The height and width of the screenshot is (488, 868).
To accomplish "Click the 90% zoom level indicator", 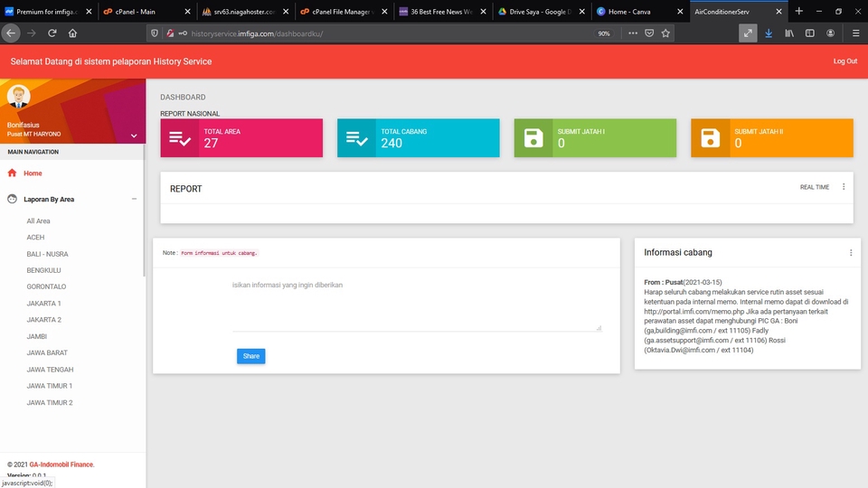I will (603, 33).
